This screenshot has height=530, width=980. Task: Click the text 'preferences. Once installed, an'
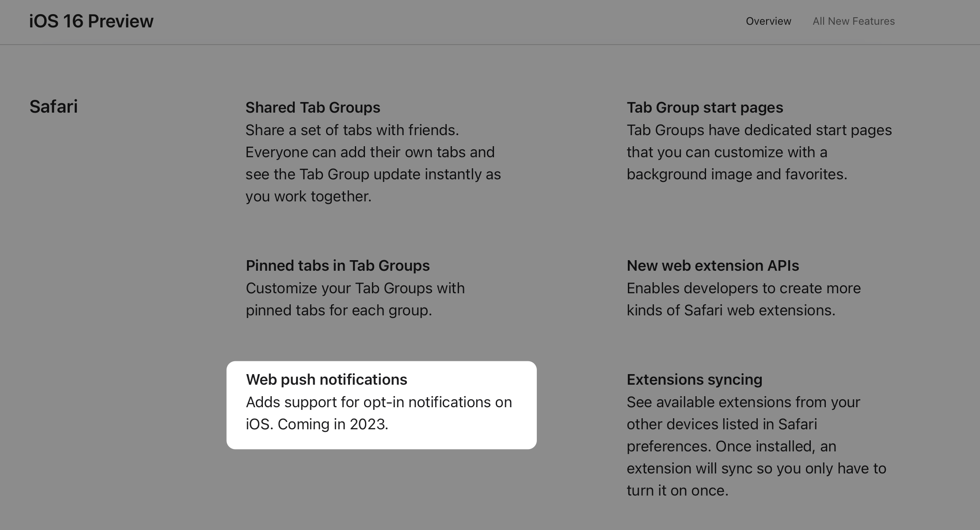point(731,446)
